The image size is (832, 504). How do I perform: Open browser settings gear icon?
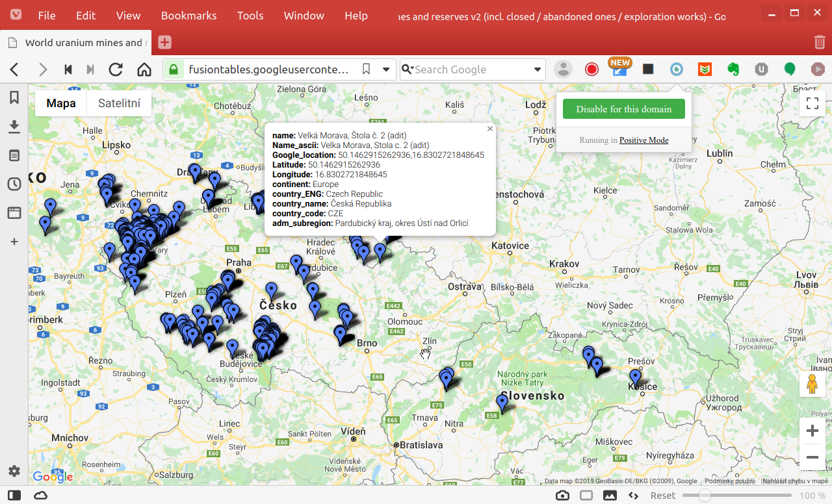pyautogui.click(x=14, y=471)
